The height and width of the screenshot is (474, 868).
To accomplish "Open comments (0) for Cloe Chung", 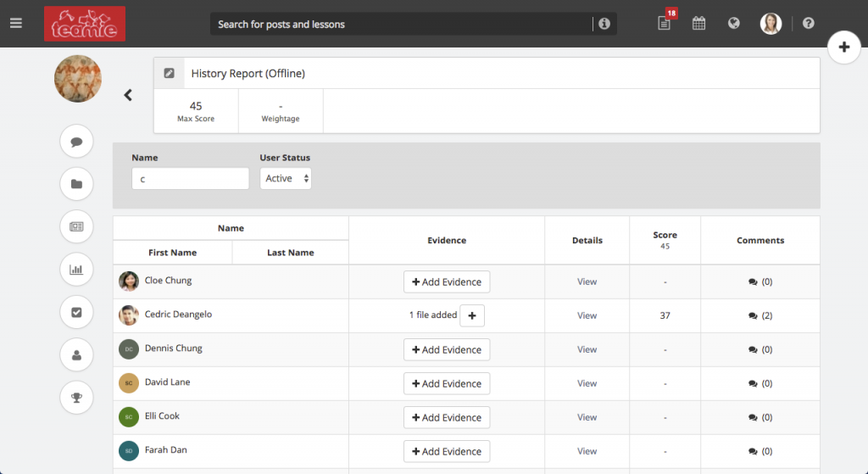I will (x=760, y=282).
